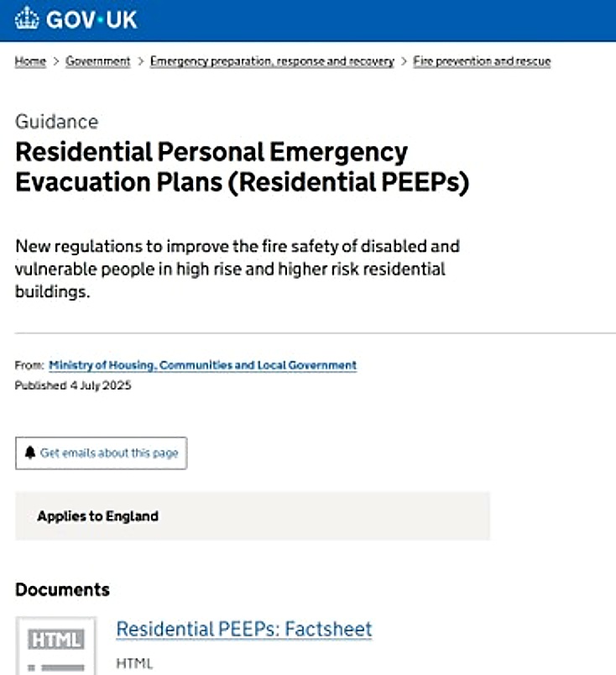Open the Residential PEEPs: Factsheet link
This screenshot has width=616, height=675.
pyautogui.click(x=243, y=629)
